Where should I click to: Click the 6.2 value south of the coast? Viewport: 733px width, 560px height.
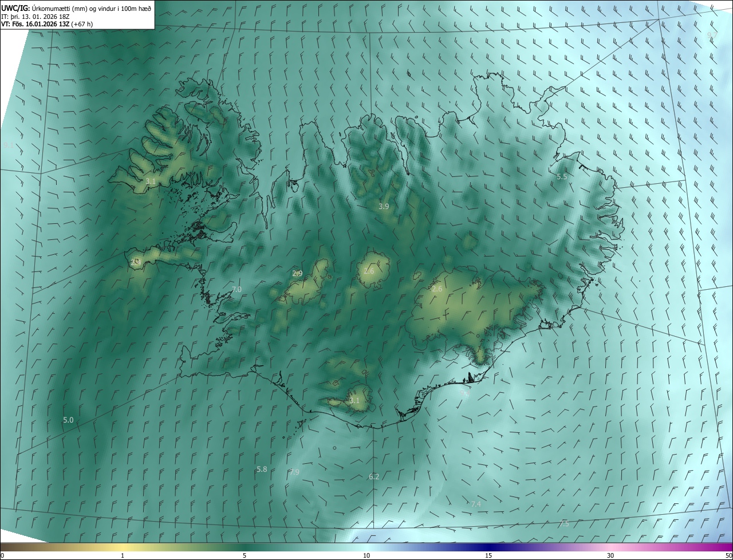click(374, 476)
